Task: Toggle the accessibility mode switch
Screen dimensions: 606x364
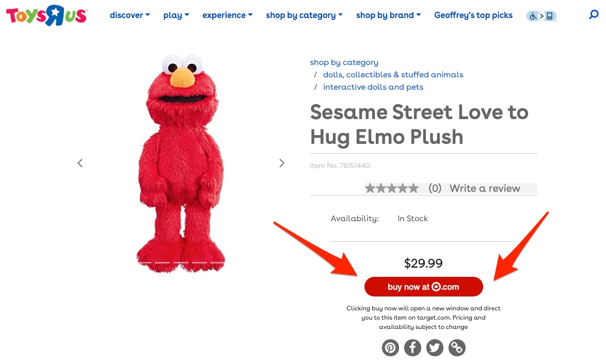Action: [x=541, y=16]
